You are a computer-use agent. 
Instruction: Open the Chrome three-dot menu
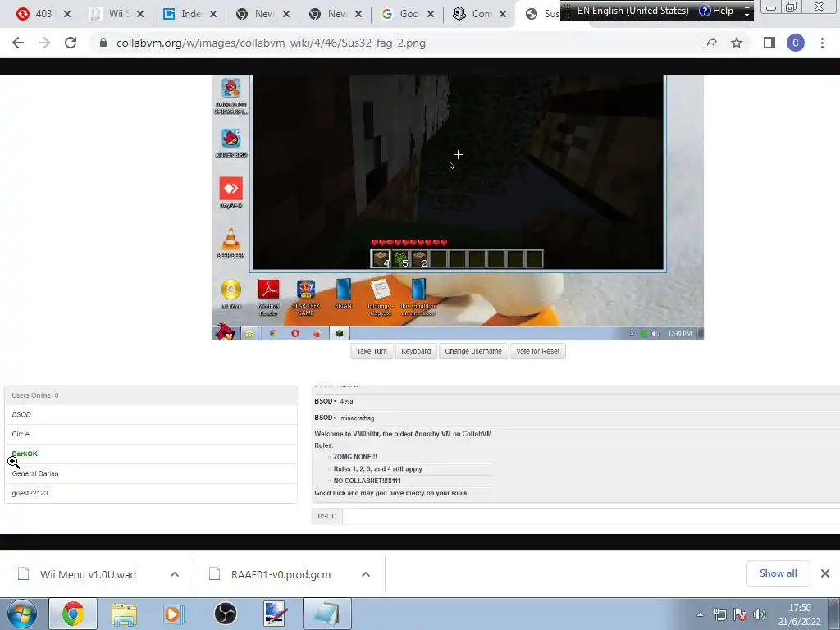pos(822,43)
